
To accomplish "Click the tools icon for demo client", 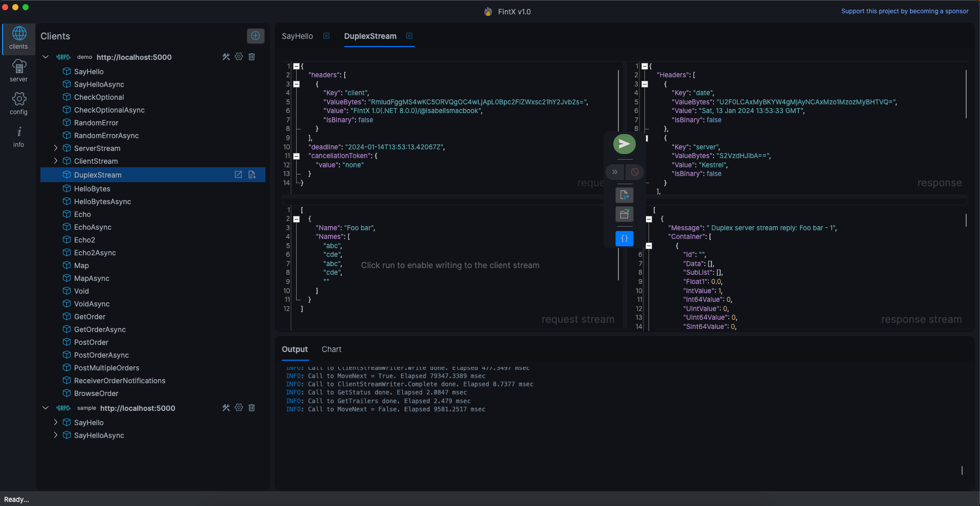I will [x=226, y=57].
